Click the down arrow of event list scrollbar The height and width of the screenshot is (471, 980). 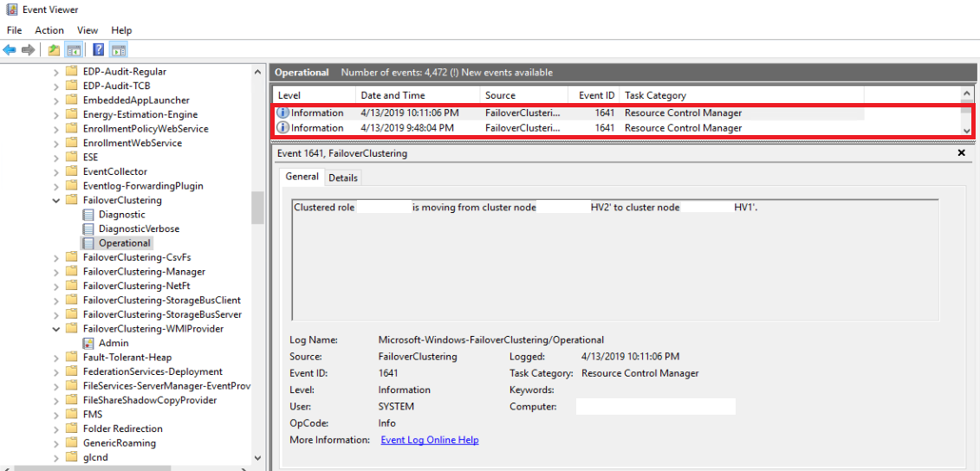click(967, 130)
